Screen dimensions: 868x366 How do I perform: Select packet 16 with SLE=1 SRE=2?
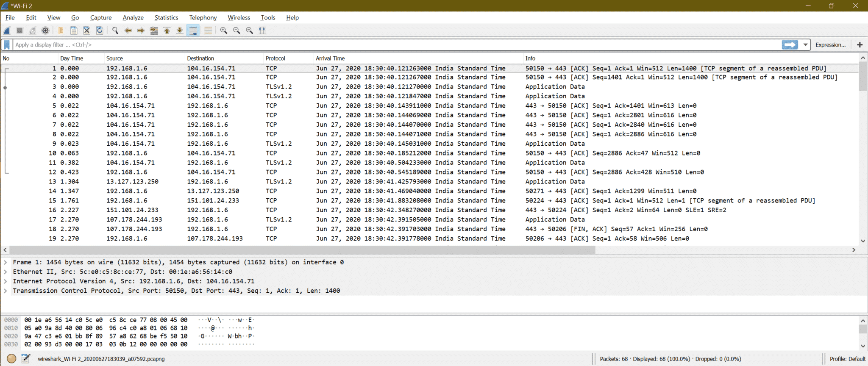pyautogui.click(x=430, y=210)
